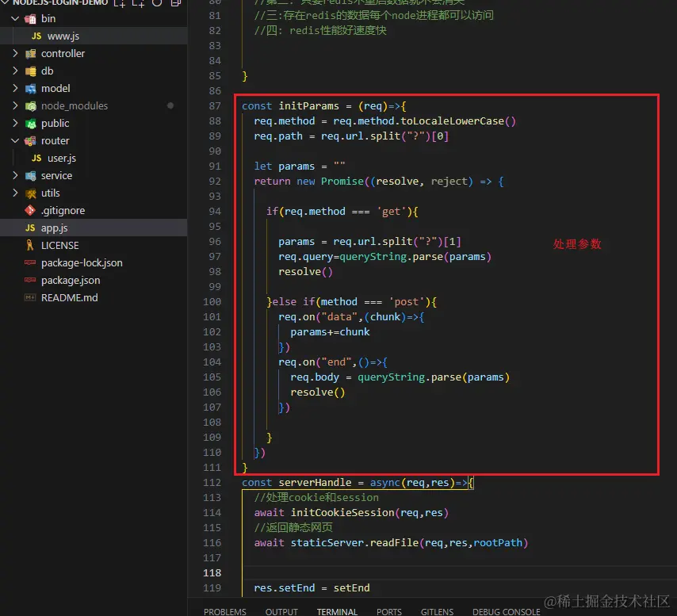Click the Refresh Explorer icon in header
677x616 pixels.
click(x=157, y=3)
